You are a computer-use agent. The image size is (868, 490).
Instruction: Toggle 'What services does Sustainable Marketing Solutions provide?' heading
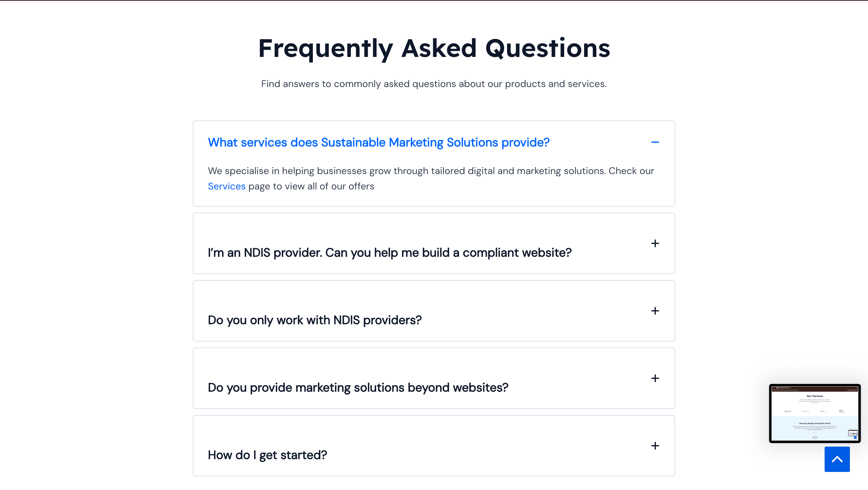point(379,142)
